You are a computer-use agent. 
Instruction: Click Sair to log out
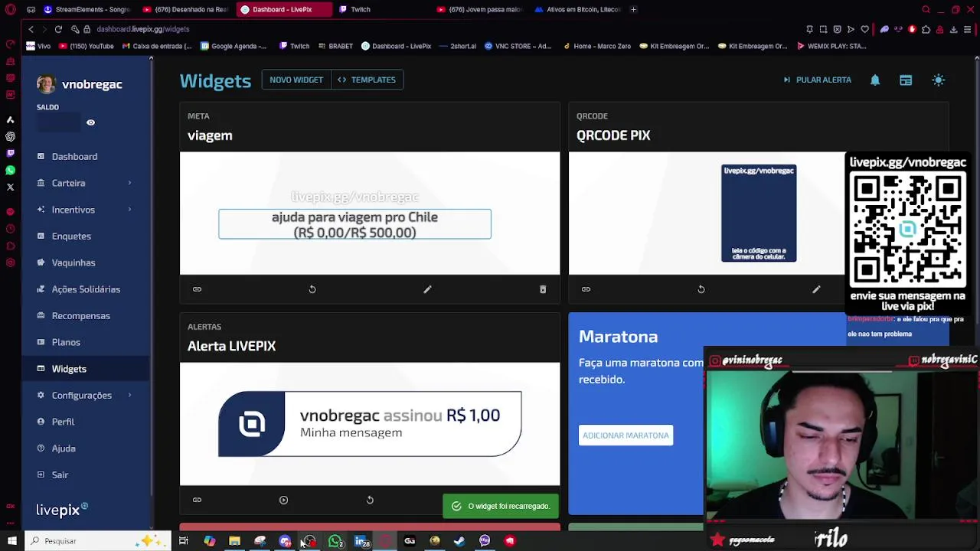[x=60, y=475]
